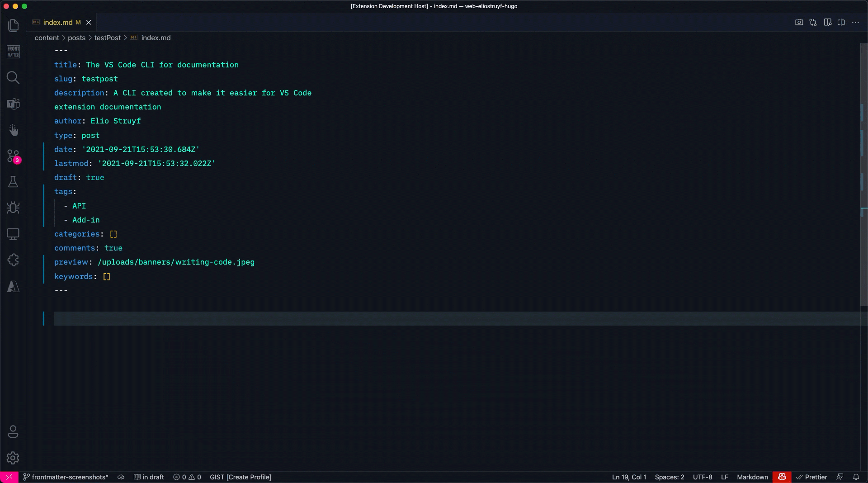This screenshot has height=483, width=868.
Task: Open the Markdown language mode selector
Action: coord(752,477)
